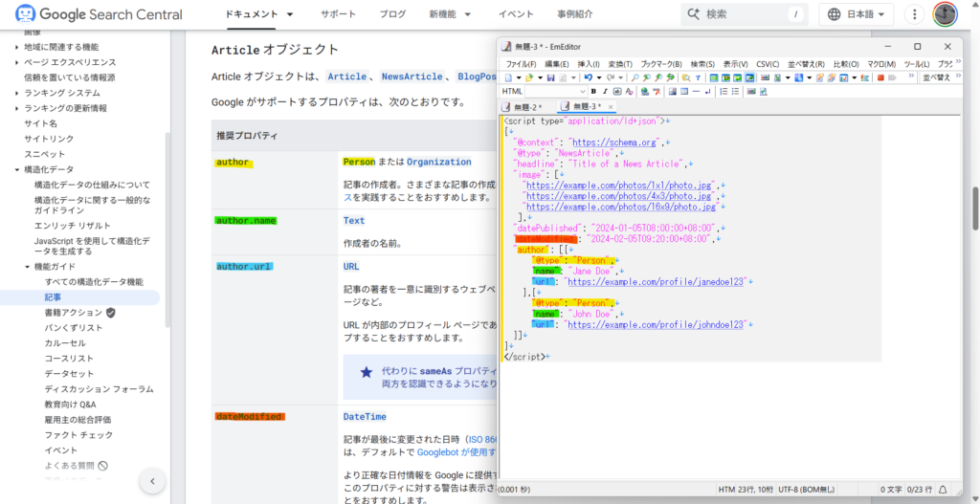Image resolution: width=980 pixels, height=504 pixels.
Task: Open the HTML toolbar combo box
Action: [557, 91]
